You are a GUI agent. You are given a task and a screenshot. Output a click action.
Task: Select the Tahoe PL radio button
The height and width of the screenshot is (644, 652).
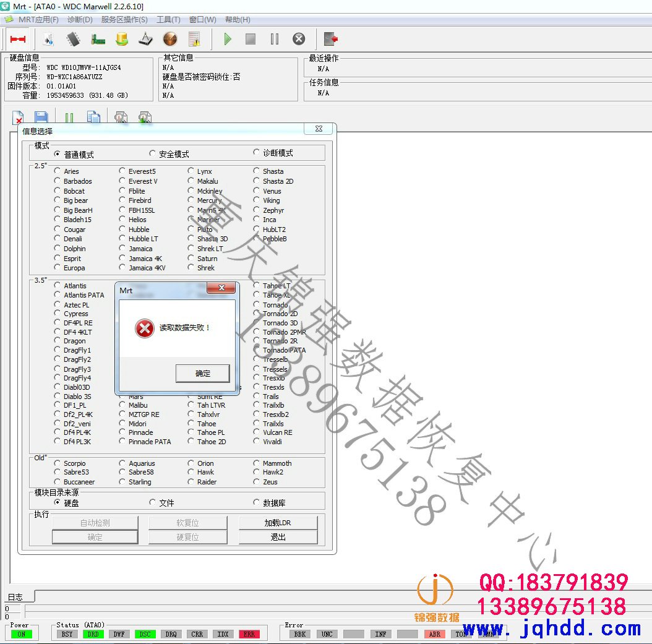pos(191,432)
